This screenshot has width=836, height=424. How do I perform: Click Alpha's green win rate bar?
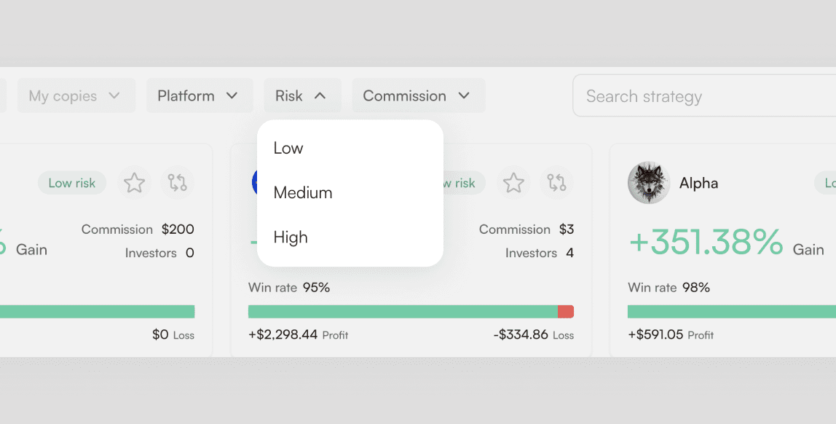pos(730,312)
